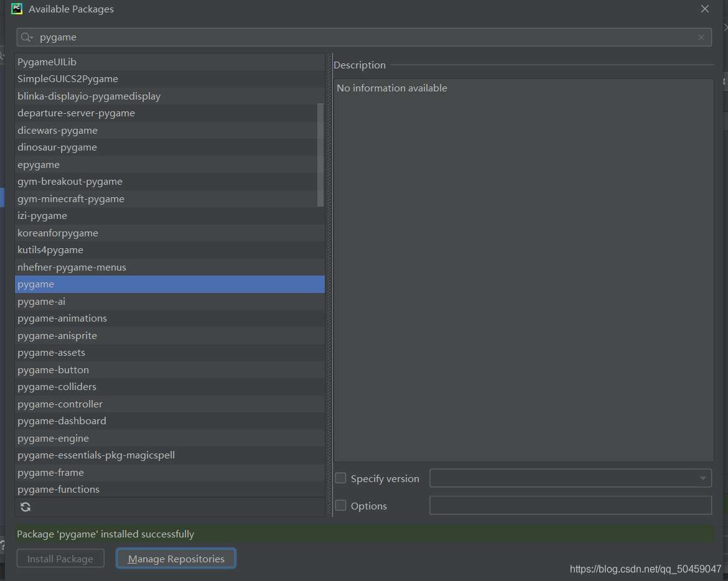Select pygame-button package
Image resolution: width=728 pixels, height=581 pixels.
(170, 370)
